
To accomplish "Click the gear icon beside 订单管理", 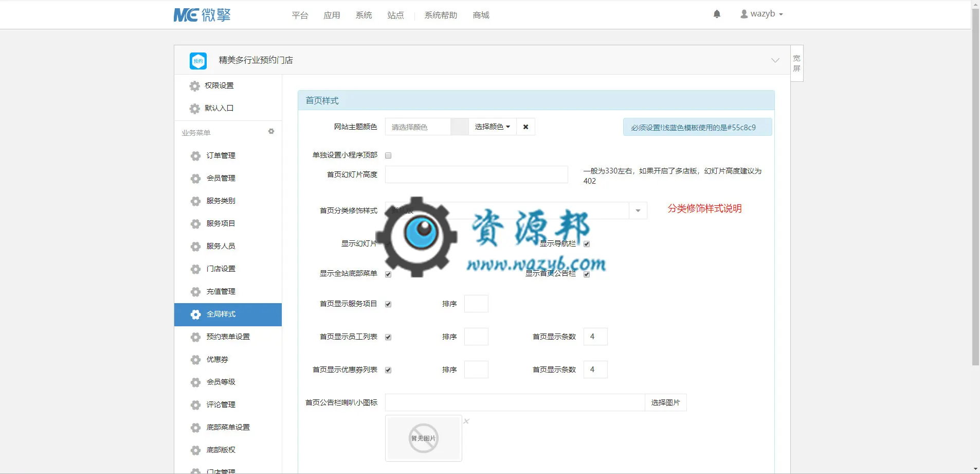I will (195, 156).
